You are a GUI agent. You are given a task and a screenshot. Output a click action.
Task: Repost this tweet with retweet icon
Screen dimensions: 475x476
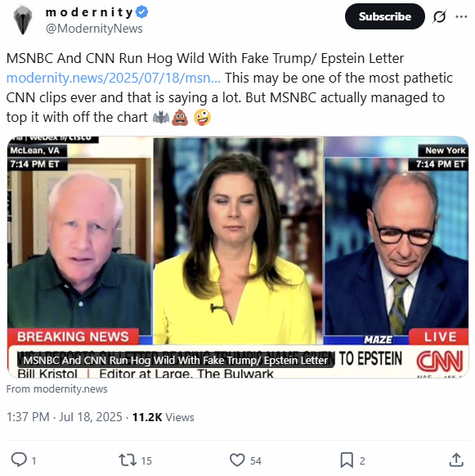click(128, 460)
